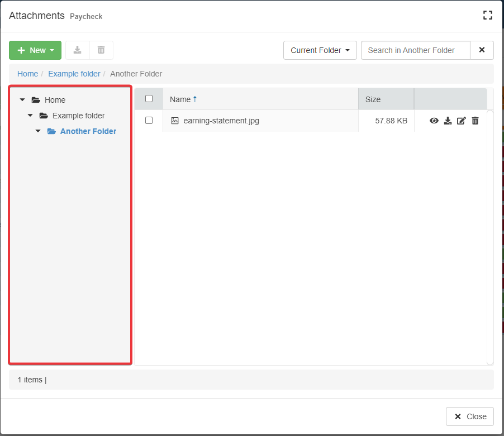Click image file icon beside earning-statement.jpg
504x436 pixels.
click(x=175, y=121)
